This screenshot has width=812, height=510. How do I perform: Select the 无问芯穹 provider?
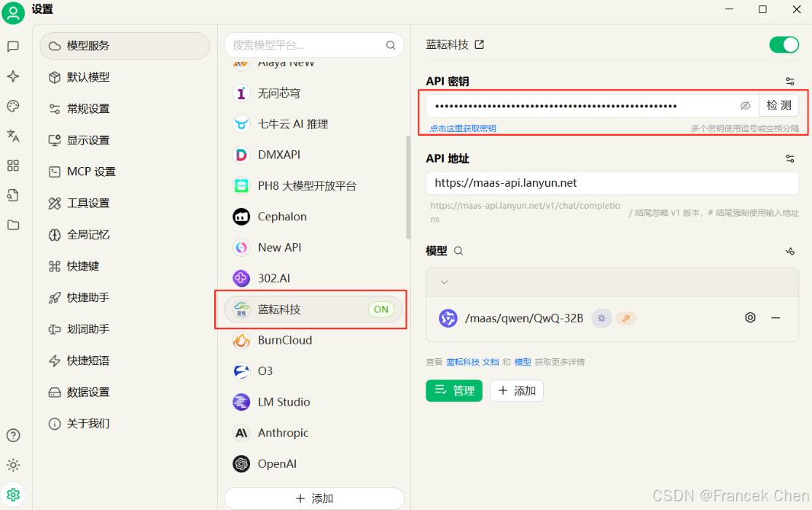tap(314, 93)
